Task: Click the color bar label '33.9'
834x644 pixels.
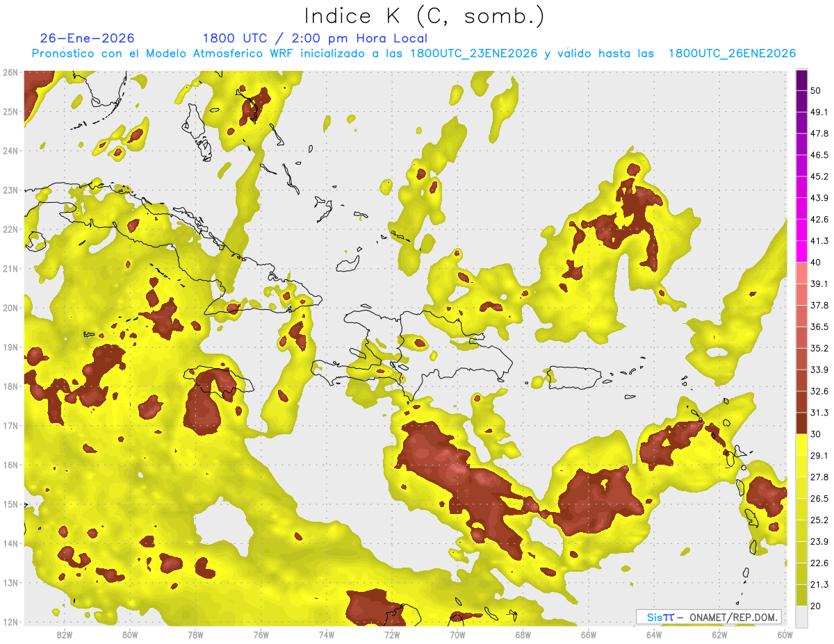Action: tap(819, 370)
